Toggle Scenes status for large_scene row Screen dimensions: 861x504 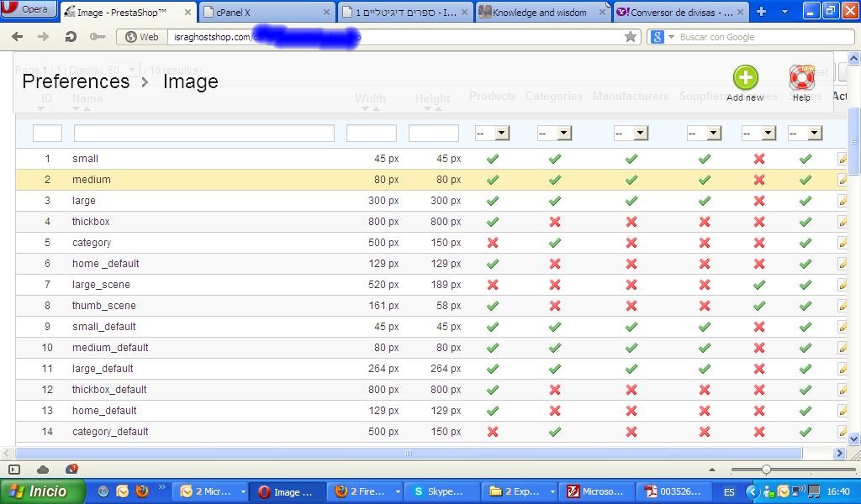pos(759,285)
